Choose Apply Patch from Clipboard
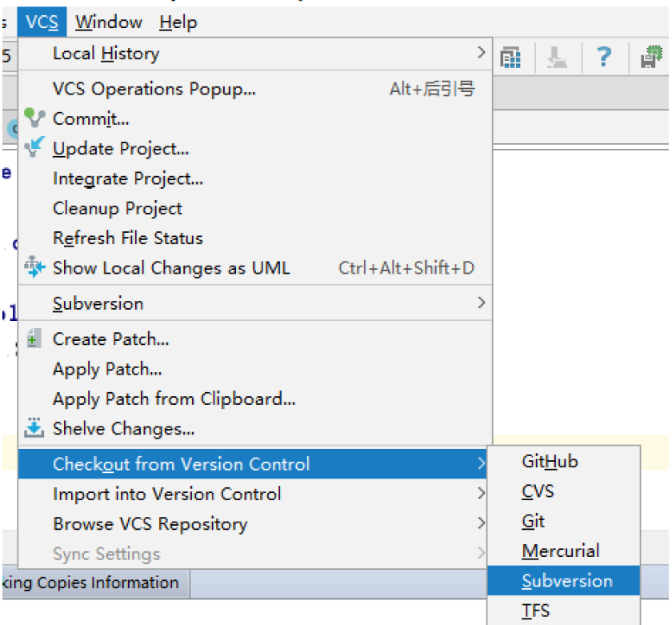 click(255, 399)
